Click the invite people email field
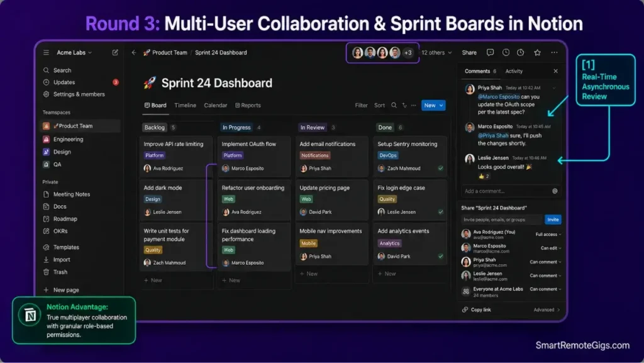 501,220
